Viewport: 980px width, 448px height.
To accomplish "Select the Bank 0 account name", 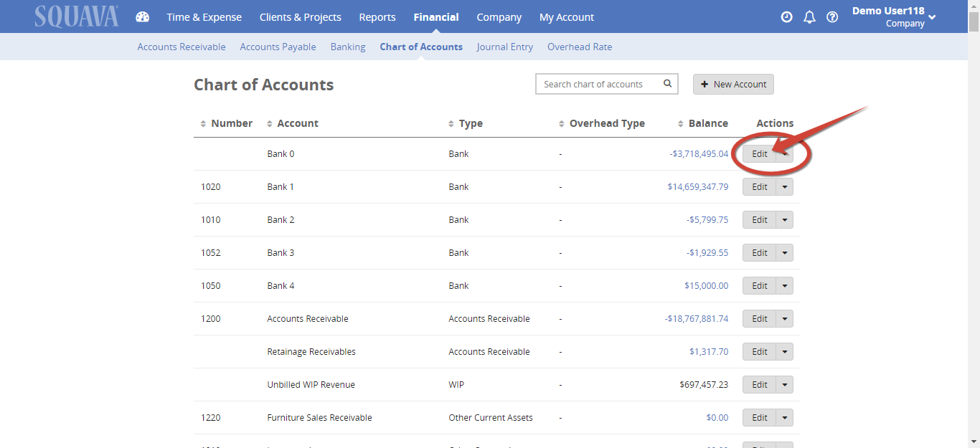I will tap(281, 154).
